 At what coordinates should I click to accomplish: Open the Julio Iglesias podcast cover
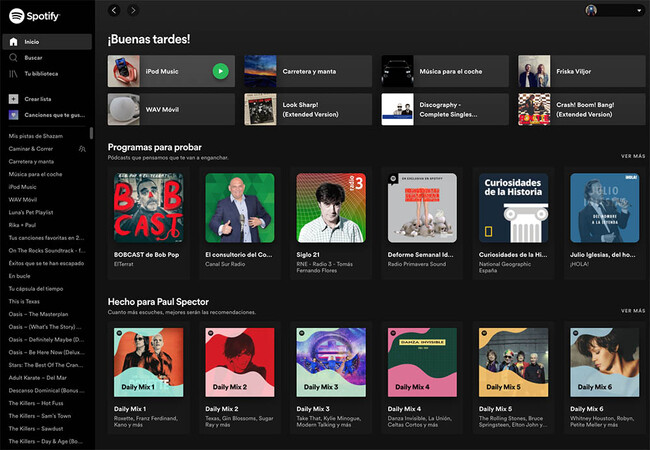point(604,208)
